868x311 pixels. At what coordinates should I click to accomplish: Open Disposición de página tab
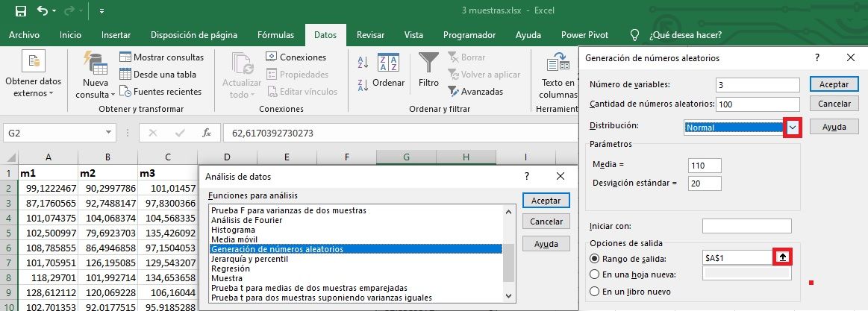[x=194, y=35]
